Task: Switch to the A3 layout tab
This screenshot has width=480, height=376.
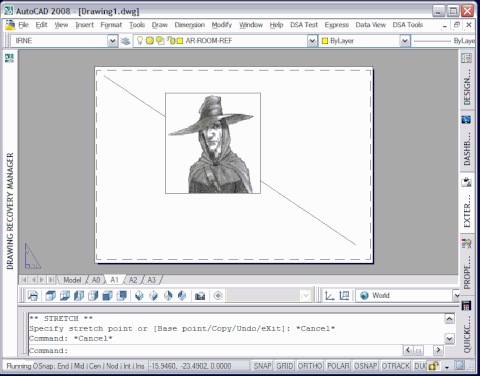Action: coord(152,280)
